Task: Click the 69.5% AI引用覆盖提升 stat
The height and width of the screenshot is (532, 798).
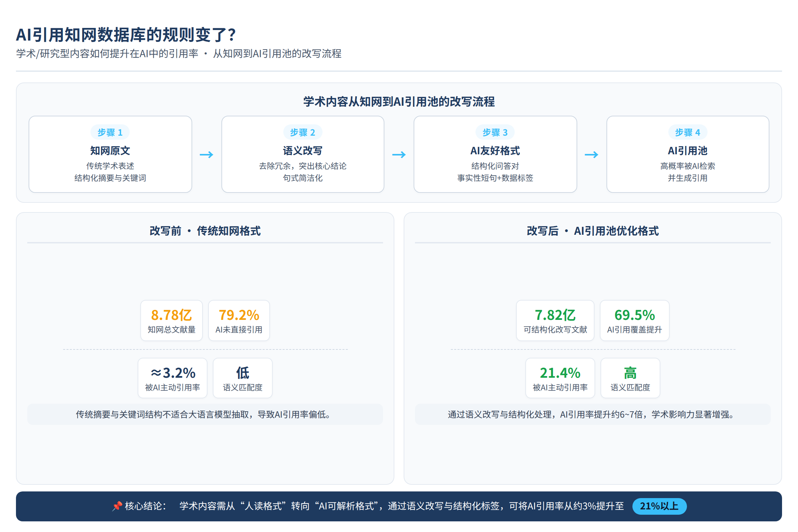Action: pos(634,320)
